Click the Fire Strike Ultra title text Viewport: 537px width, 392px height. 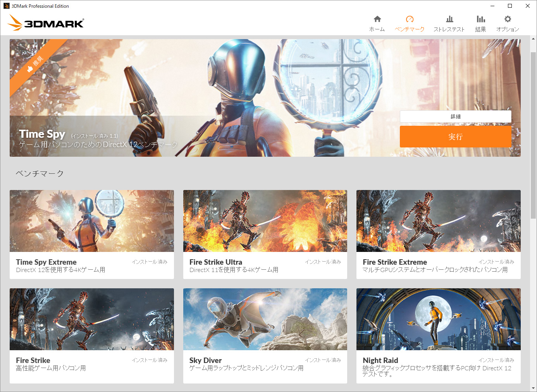click(x=216, y=262)
